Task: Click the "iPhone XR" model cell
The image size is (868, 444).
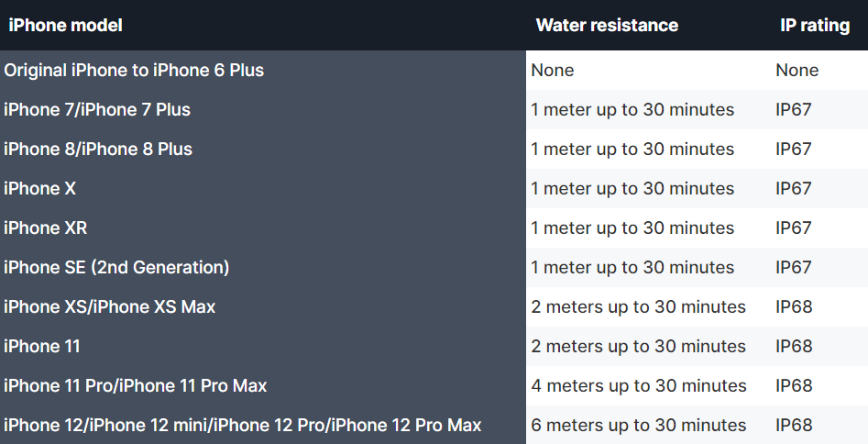Action: (46, 228)
